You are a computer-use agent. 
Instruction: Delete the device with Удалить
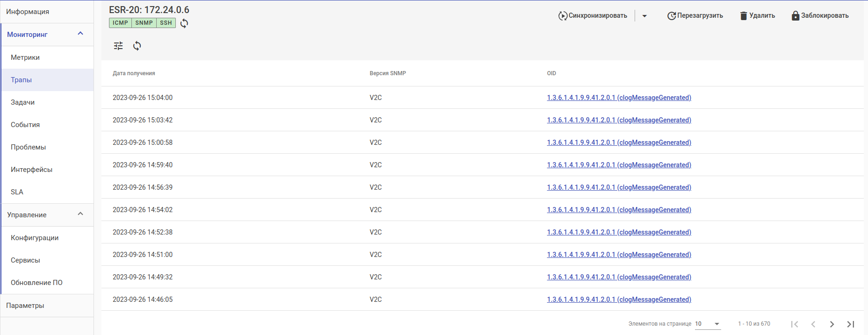pyautogui.click(x=757, y=16)
